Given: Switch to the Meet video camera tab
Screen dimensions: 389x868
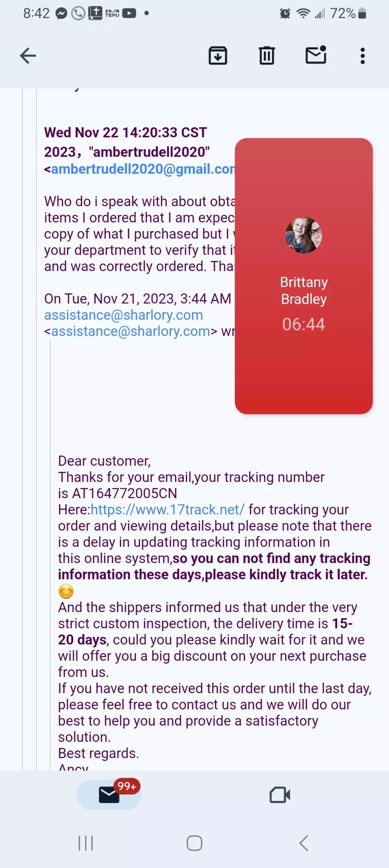Looking at the screenshot, I should 280,794.
